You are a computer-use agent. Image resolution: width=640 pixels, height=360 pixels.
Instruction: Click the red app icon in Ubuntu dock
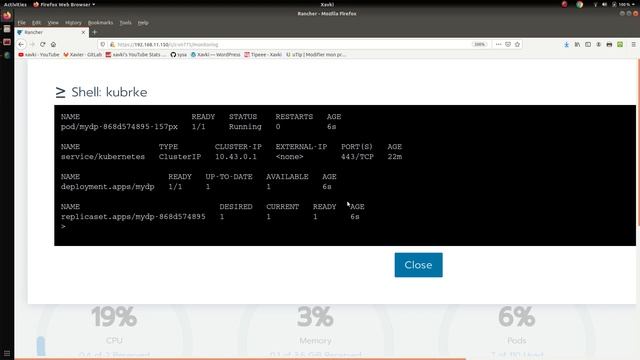(7, 42)
